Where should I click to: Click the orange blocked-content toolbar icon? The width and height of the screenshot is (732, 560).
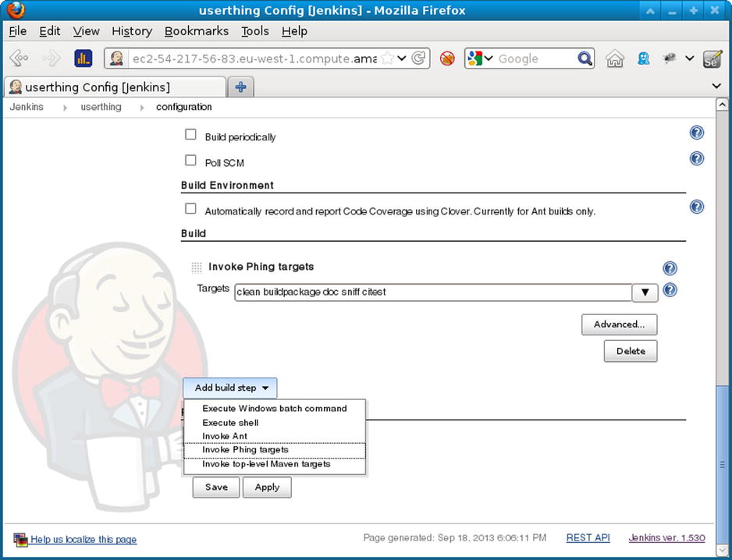point(447,58)
